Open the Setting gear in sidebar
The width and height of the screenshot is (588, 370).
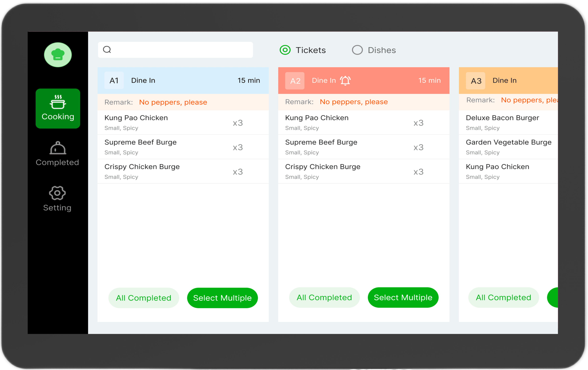click(57, 199)
